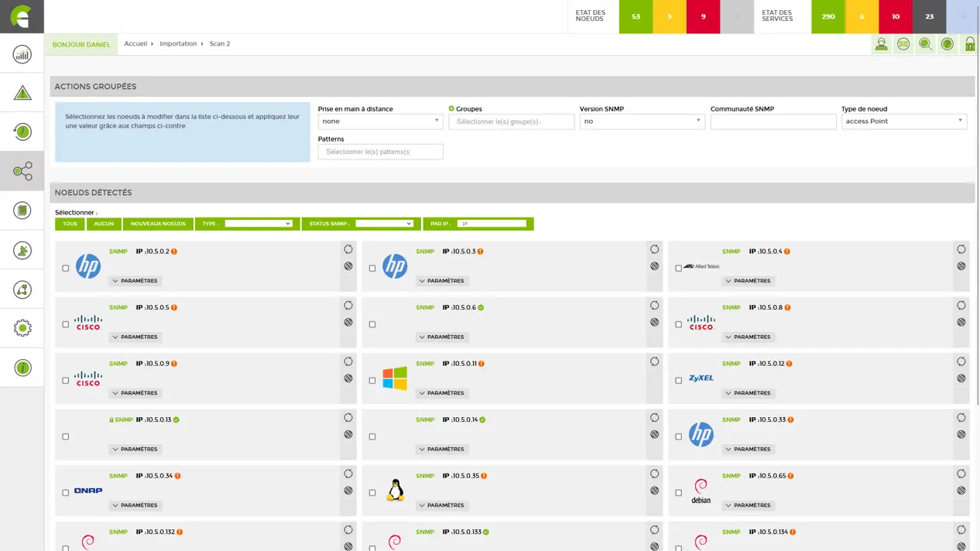Click the orange warning icon next to 10.5.0.5
The image size is (980, 551).
pos(174,307)
